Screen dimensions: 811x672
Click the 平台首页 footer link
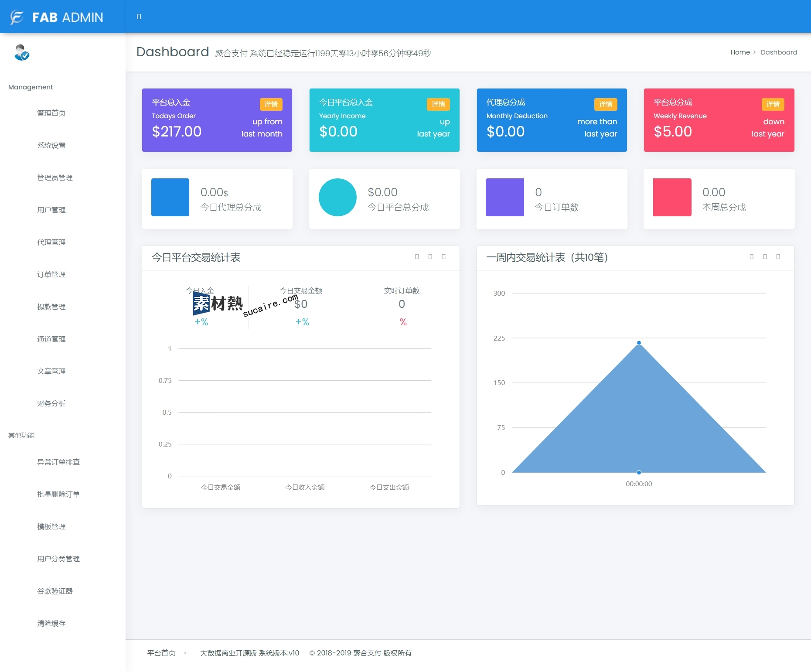pos(161,653)
